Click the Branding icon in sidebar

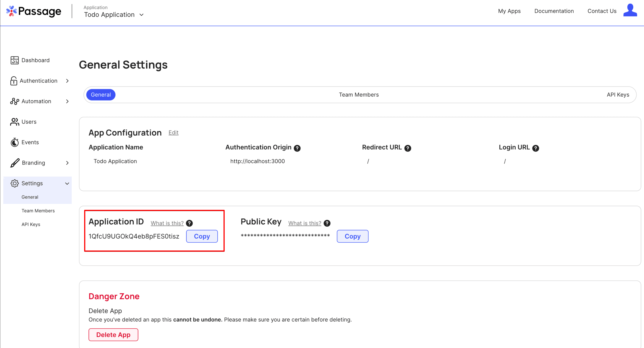[x=14, y=163]
